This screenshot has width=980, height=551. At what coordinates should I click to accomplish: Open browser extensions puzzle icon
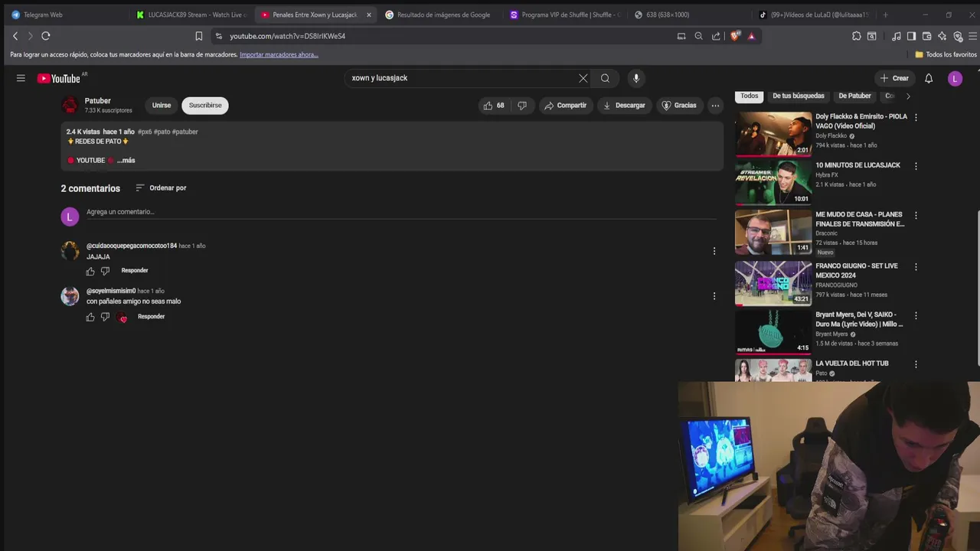857,36
